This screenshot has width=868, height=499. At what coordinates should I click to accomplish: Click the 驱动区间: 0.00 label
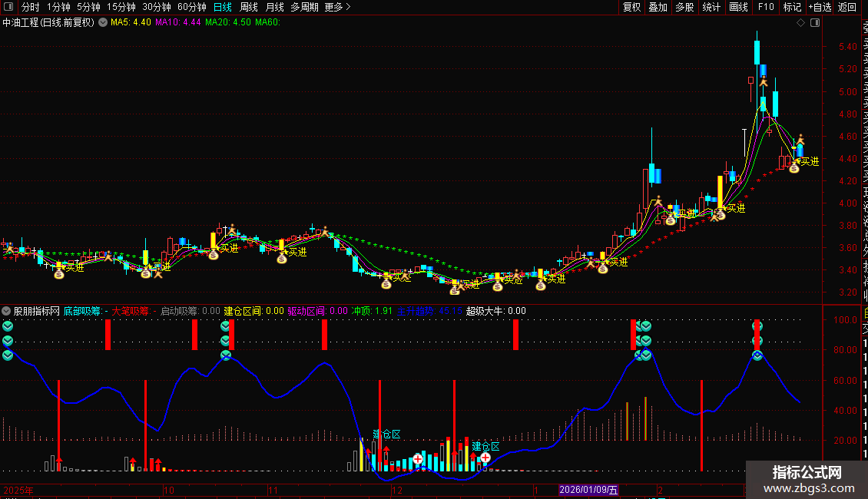317,311
